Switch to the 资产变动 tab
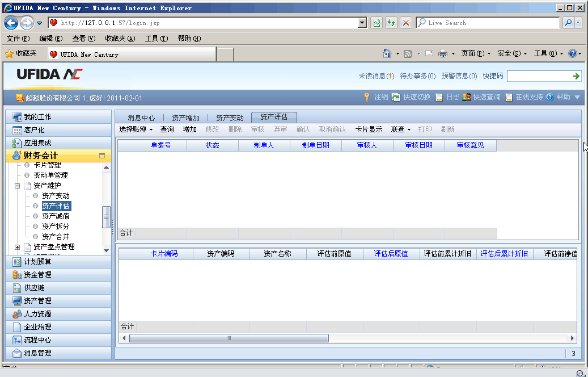The width and height of the screenshot is (588, 377). [x=230, y=118]
